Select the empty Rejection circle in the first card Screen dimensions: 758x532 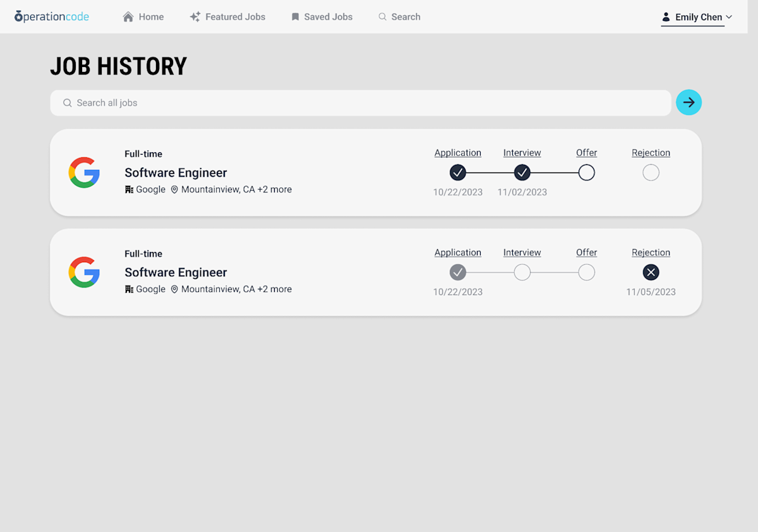click(x=651, y=172)
